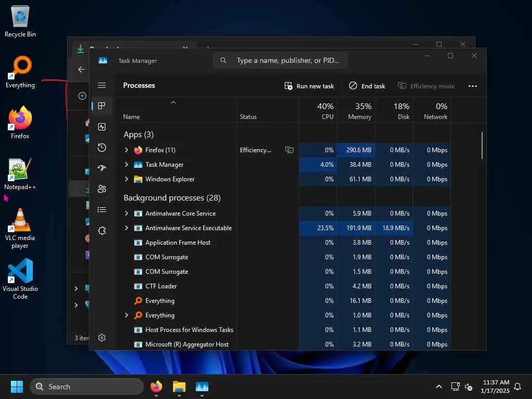532x399 pixels.
Task: Click the taskbar Search box
Action: coord(87,387)
